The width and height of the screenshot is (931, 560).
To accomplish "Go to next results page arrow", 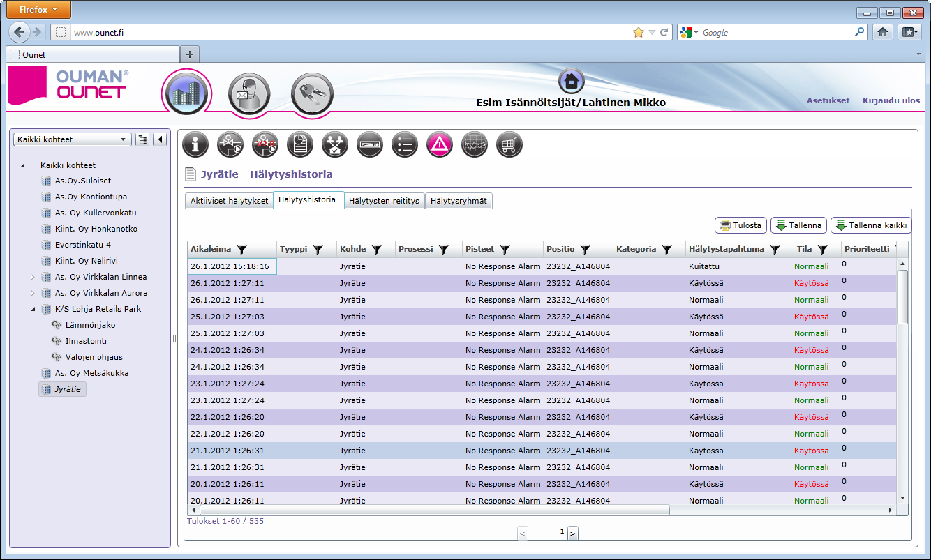I will pos(573,533).
